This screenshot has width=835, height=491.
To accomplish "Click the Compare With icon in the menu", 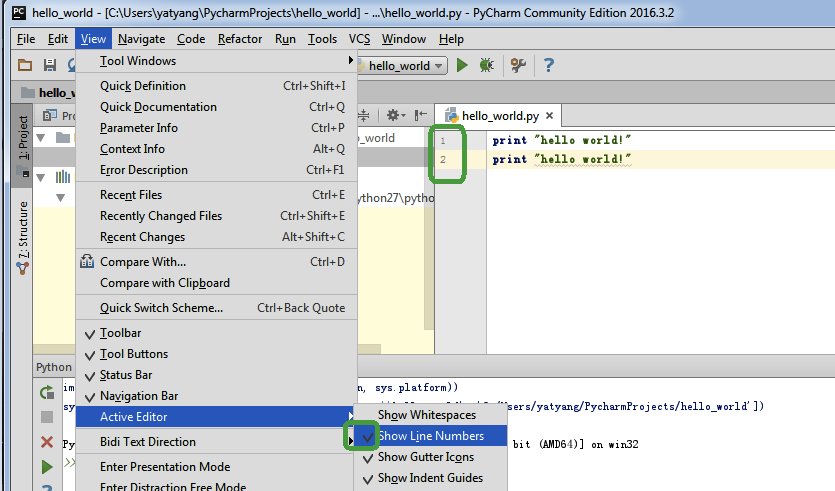I will coord(87,261).
